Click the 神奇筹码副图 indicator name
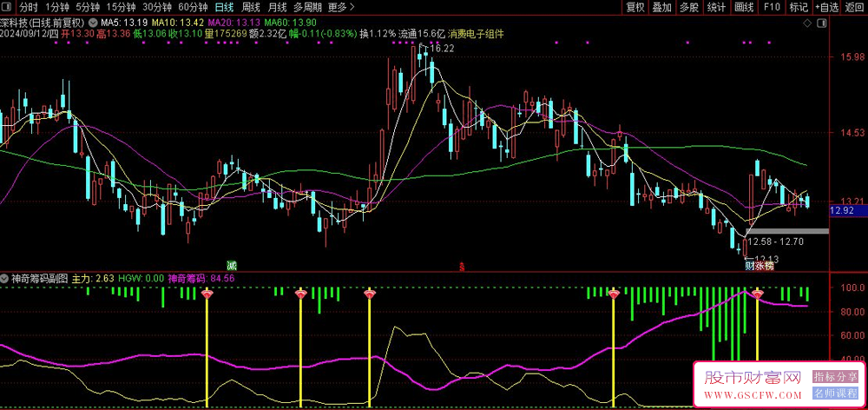The image size is (868, 410). pos(40,279)
